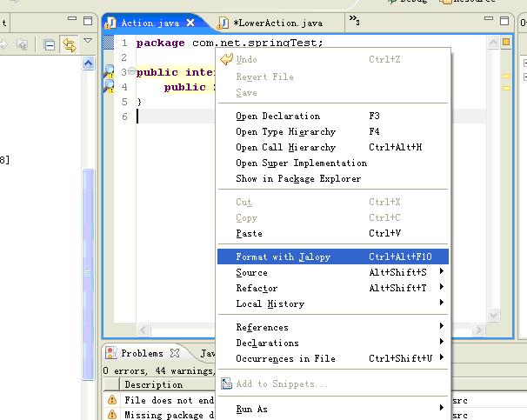Expand References submenu arrow
The height and width of the screenshot is (420, 527).
pos(442,325)
